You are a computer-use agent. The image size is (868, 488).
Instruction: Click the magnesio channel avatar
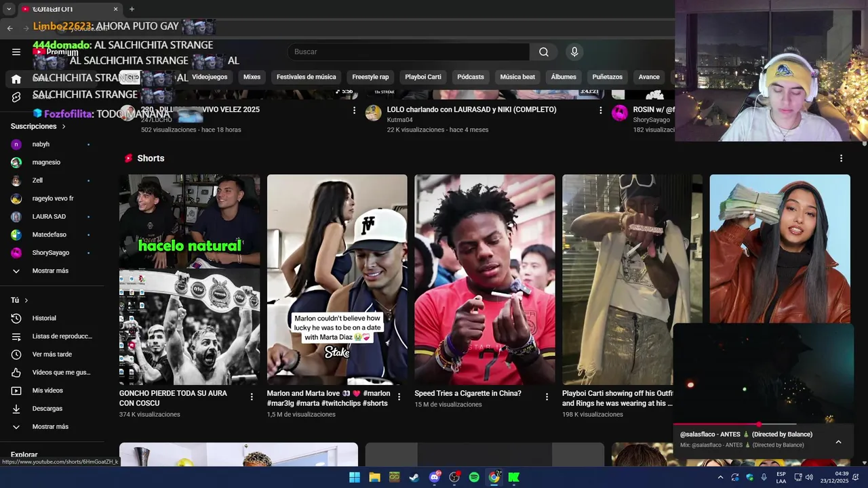[x=16, y=163]
